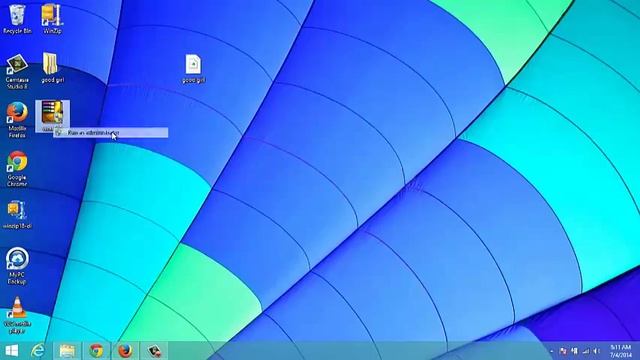Image resolution: width=640 pixels, height=360 pixels.
Task: Select the Camtasia Studio 8 shortcut
Action: pyautogui.click(x=17, y=72)
